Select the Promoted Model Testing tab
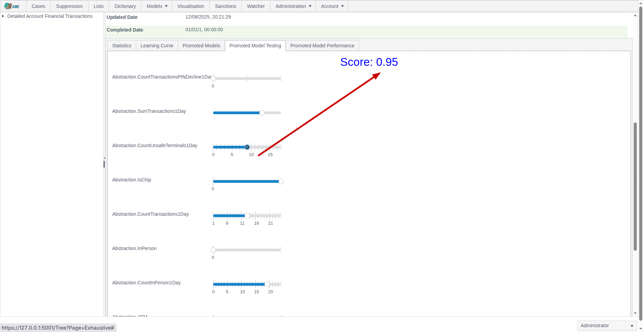The image size is (644, 332). (x=255, y=46)
